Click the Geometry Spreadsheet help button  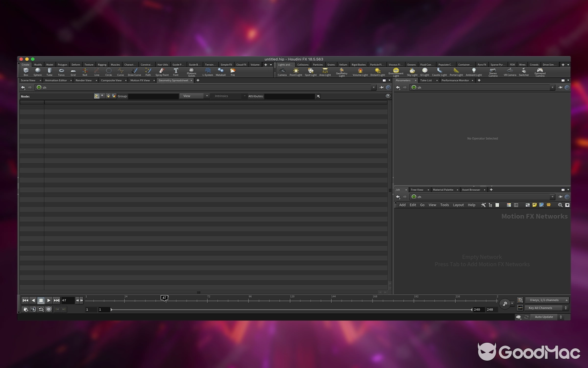coord(388,96)
